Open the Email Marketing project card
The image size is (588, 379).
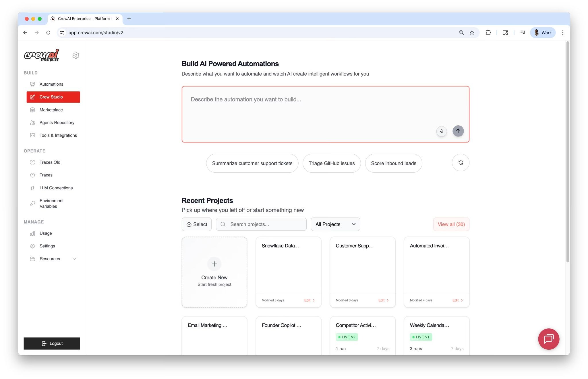click(x=214, y=336)
